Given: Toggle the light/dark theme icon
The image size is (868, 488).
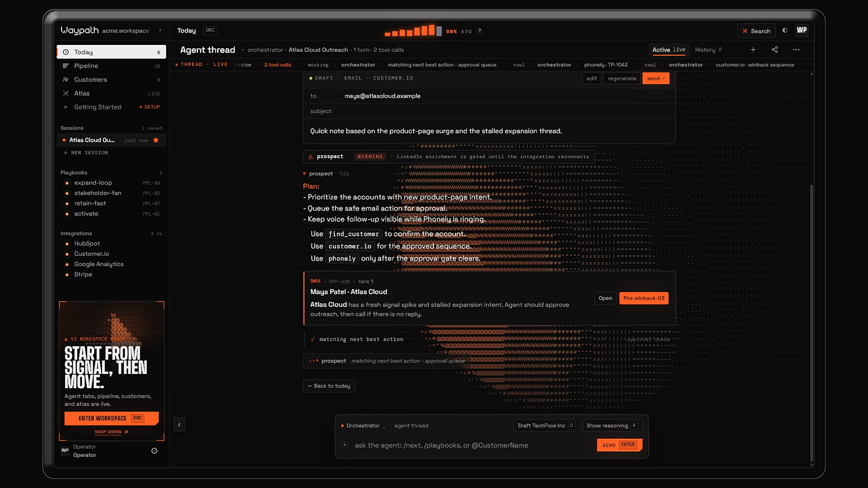Looking at the screenshot, I should (785, 30).
